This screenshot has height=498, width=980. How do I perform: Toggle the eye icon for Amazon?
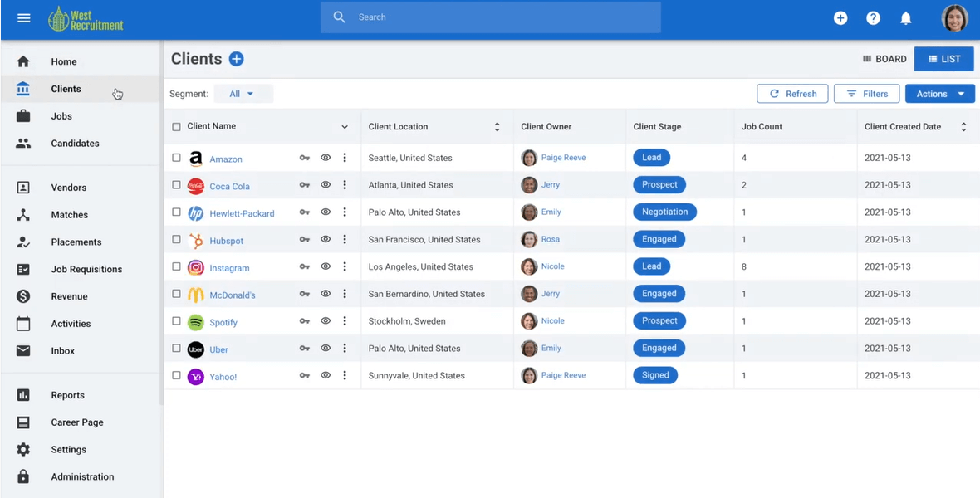click(x=326, y=158)
